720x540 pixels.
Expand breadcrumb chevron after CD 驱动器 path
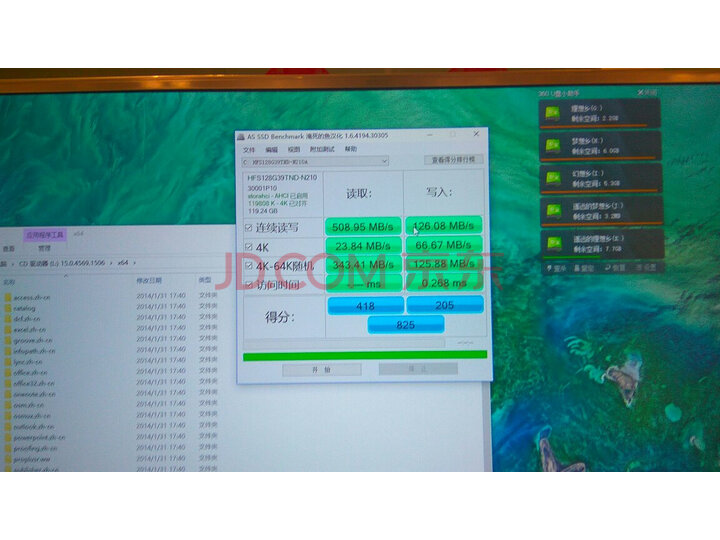pyautogui.click(x=112, y=263)
